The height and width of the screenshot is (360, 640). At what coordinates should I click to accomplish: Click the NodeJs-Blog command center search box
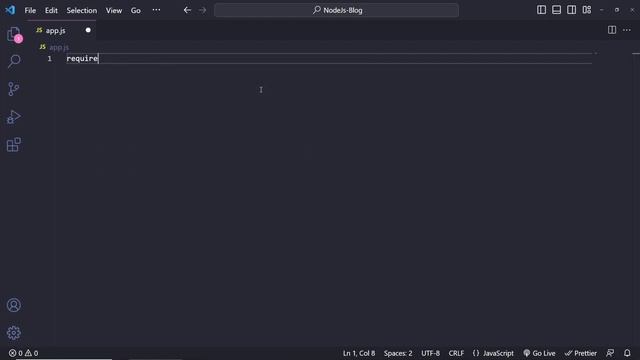336,10
